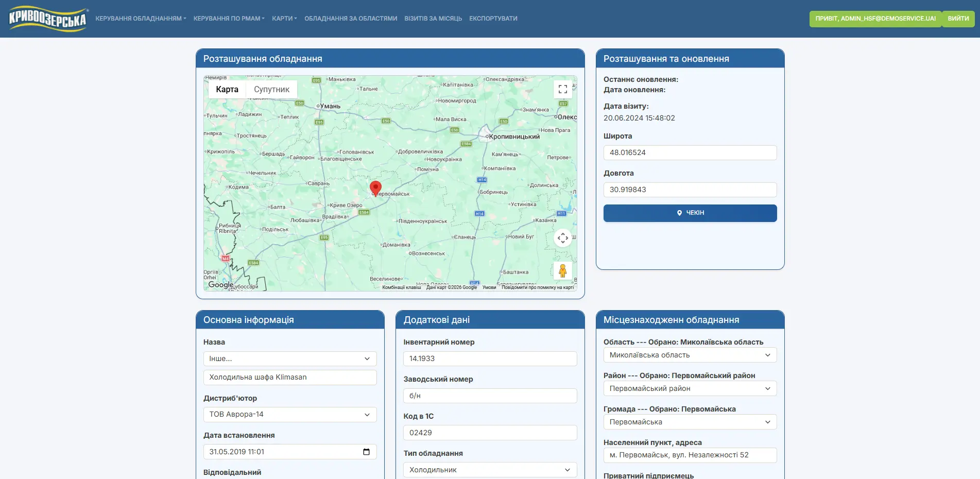980x479 pixels.
Task: Click the Довгота input field
Action: tap(690, 190)
